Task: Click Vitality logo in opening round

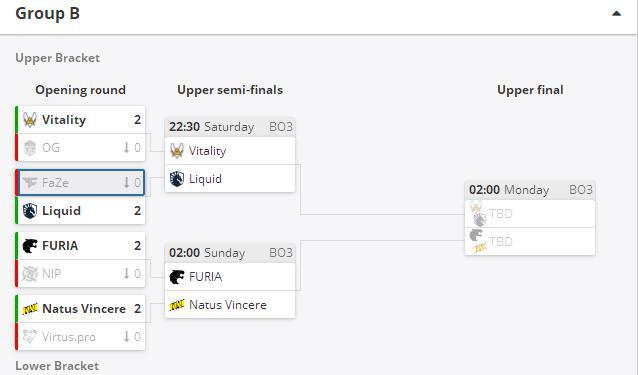Action: (30, 120)
